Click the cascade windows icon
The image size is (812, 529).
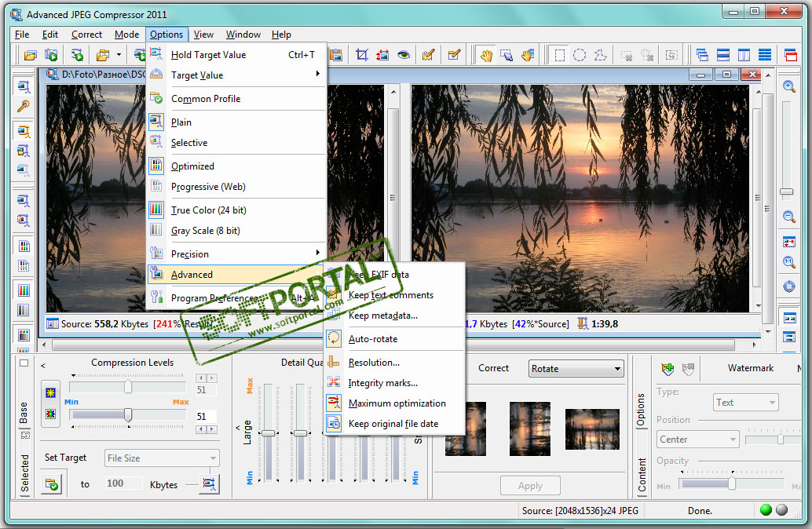click(x=702, y=55)
